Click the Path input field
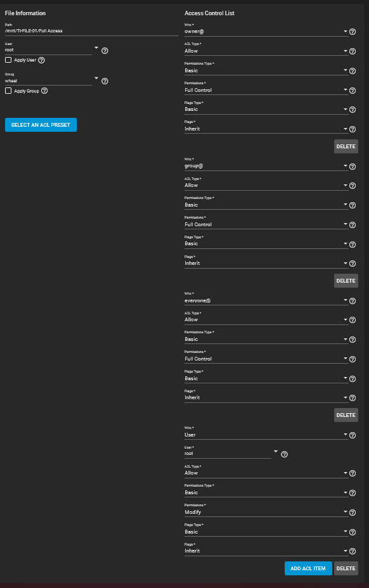369x588 pixels. [91, 31]
